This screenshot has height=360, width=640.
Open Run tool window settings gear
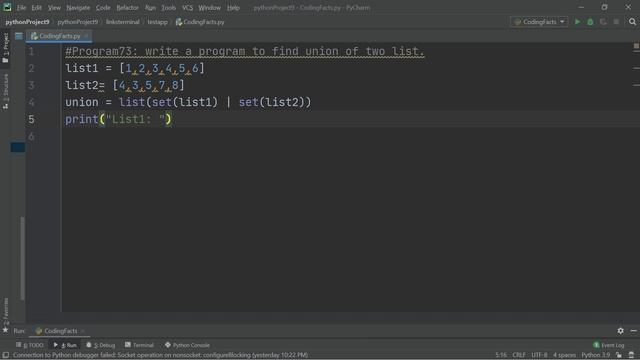(620, 331)
